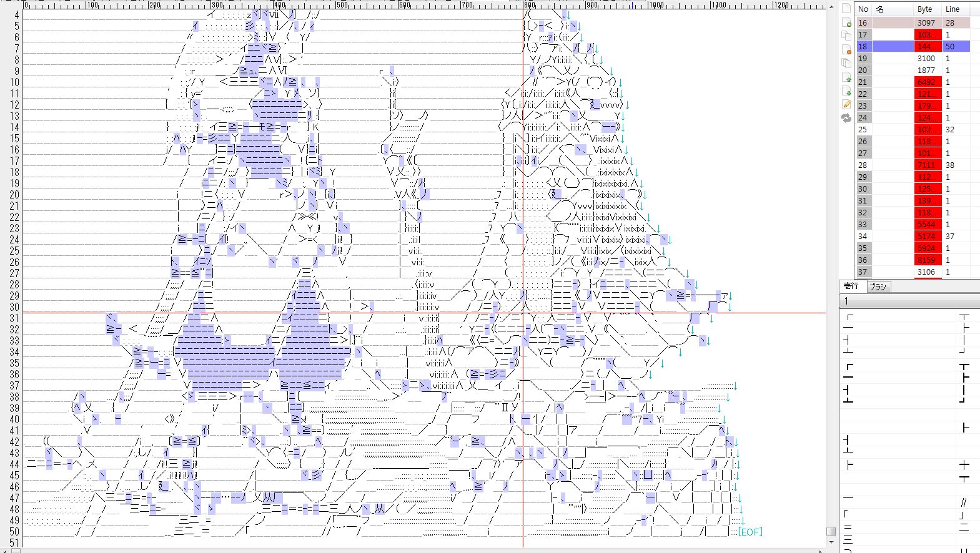Delete page using the red minus icon

846,49
